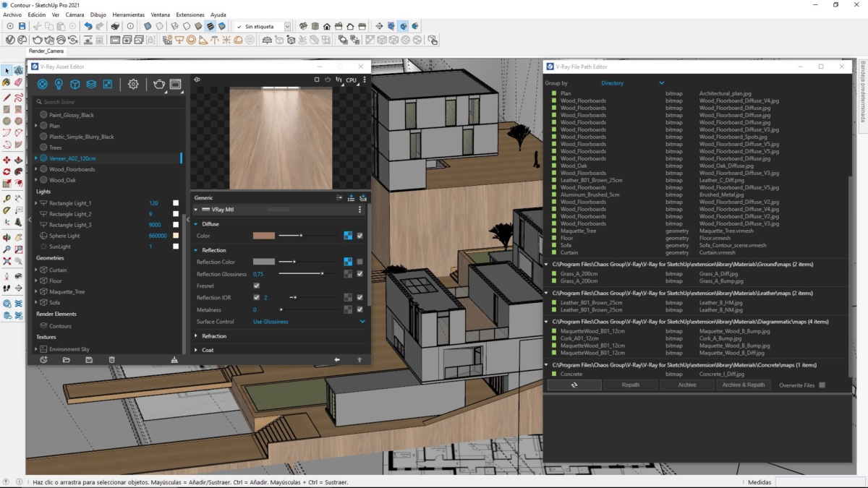Open the Extensiones menu
868x488 pixels.
tap(190, 14)
